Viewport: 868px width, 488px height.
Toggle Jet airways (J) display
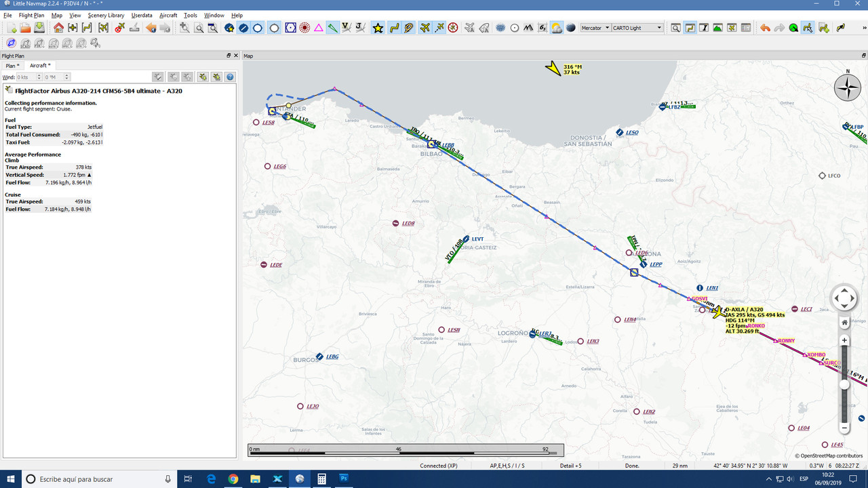[x=360, y=28]
